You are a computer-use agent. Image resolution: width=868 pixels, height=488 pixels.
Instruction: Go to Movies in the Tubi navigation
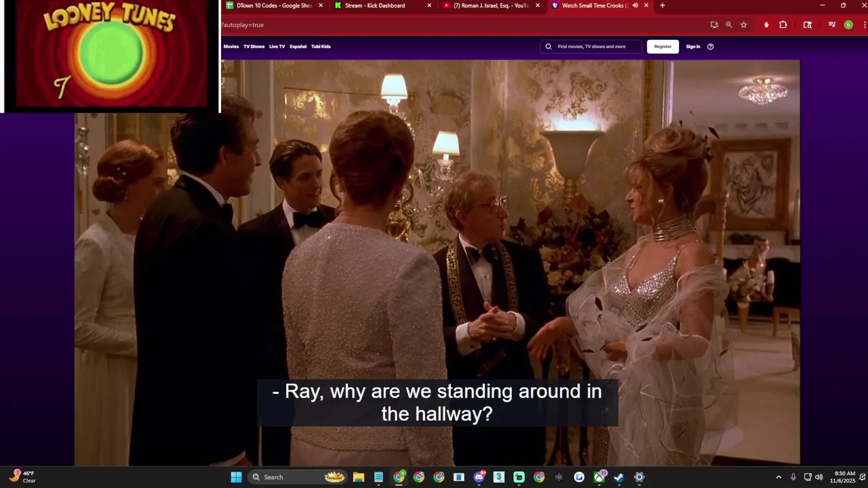click(231, 47)
